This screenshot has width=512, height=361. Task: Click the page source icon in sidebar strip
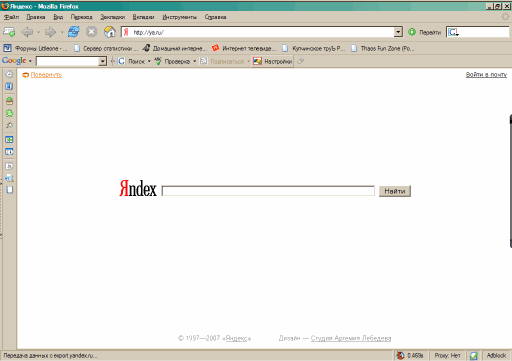coord(9,166)
